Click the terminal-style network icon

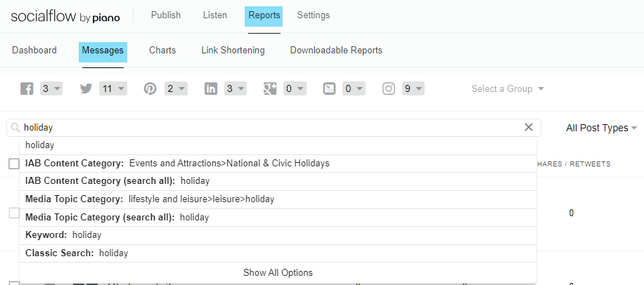coord(330,88)
